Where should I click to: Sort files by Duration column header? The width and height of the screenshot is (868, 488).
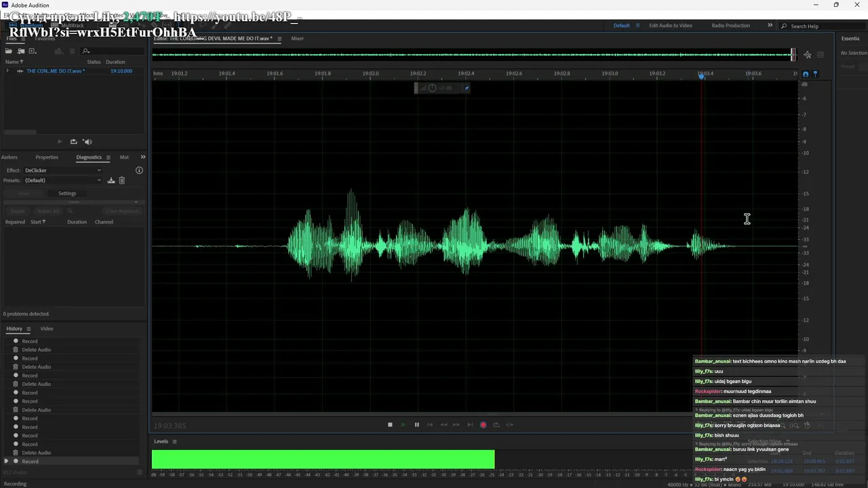(115, 62)
